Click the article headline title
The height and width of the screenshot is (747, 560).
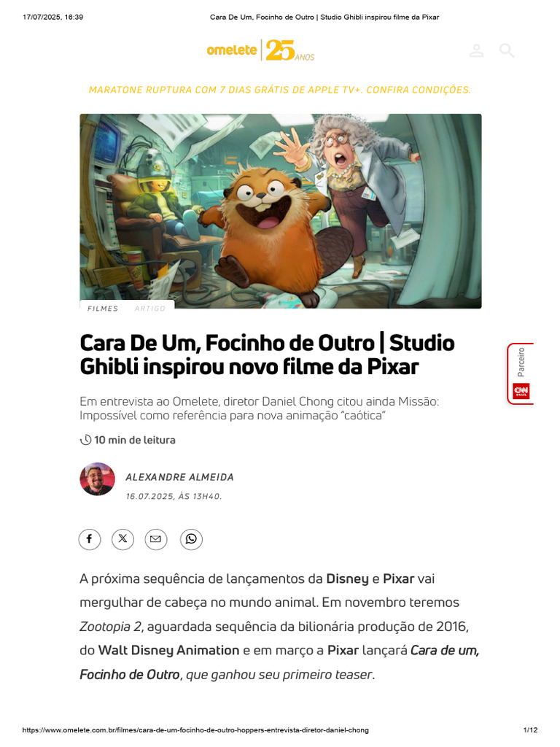pos(267,355)
